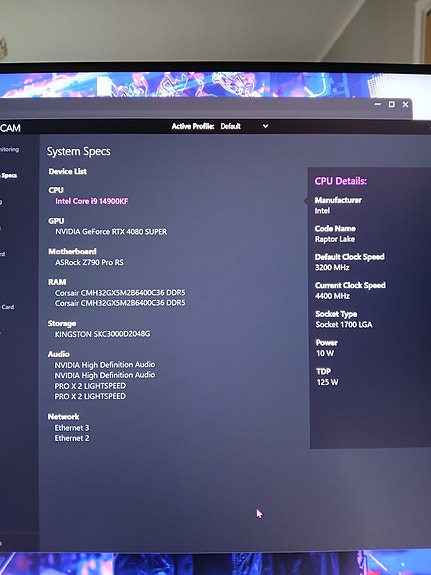
Task: Select Intel Core i9 14900KF device
Action: (x=92, y=201)
